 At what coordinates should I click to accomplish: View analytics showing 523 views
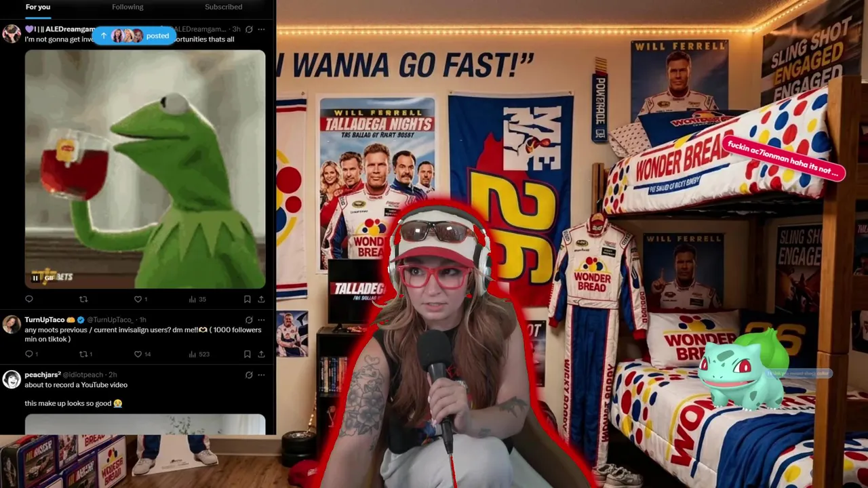coord(199,354)
